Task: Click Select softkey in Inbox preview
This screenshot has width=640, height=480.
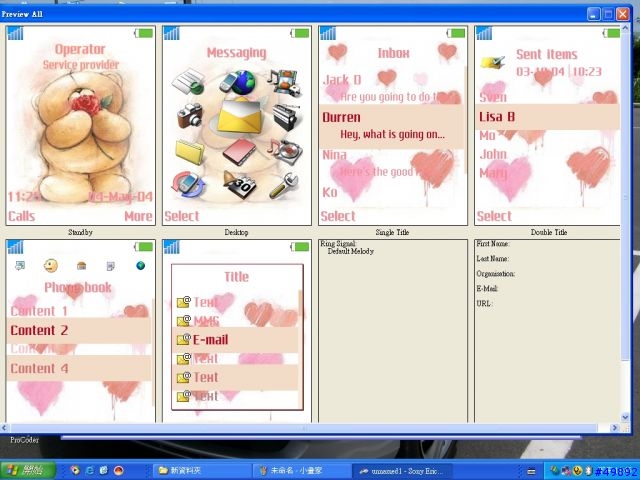Action: click(x=338, y=216)
